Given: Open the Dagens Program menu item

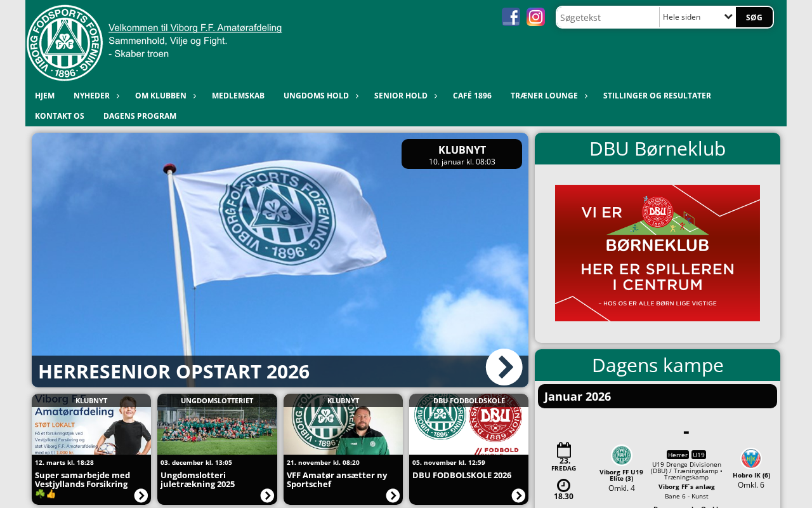Looking at the screenshot, I should [140, 116].
